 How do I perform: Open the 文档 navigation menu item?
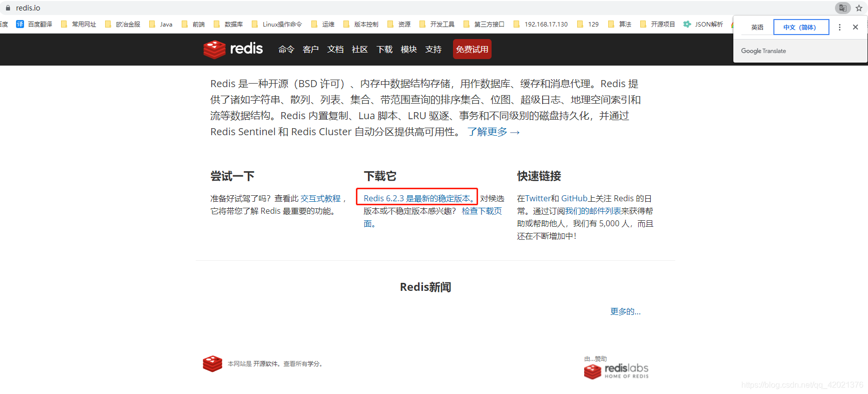[x=335, y=49]
